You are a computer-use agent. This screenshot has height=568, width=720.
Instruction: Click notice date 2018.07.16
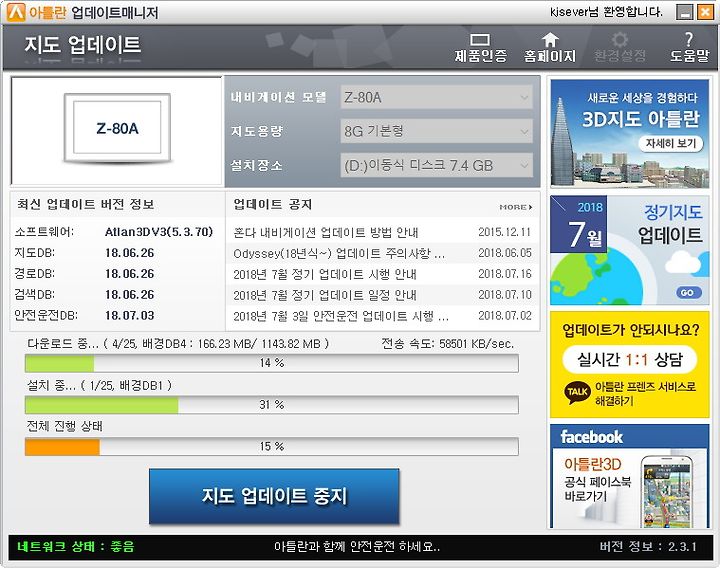pos(505,274)
